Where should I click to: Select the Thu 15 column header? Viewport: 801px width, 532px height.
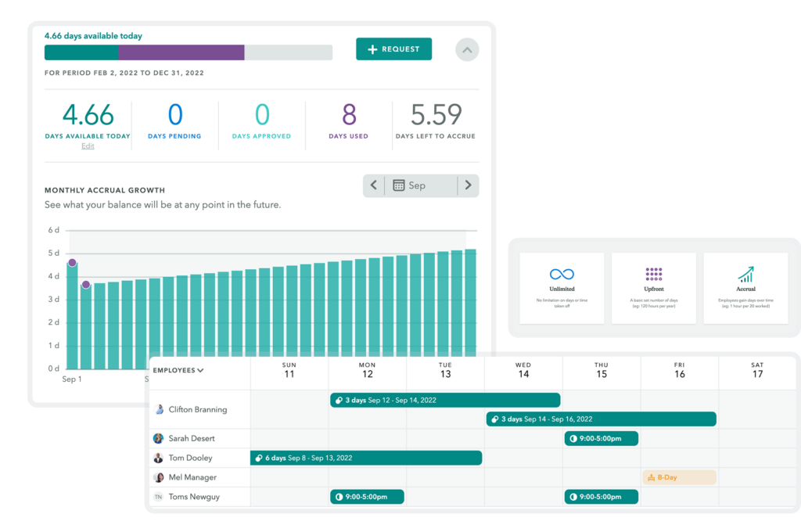coord(601,370)
